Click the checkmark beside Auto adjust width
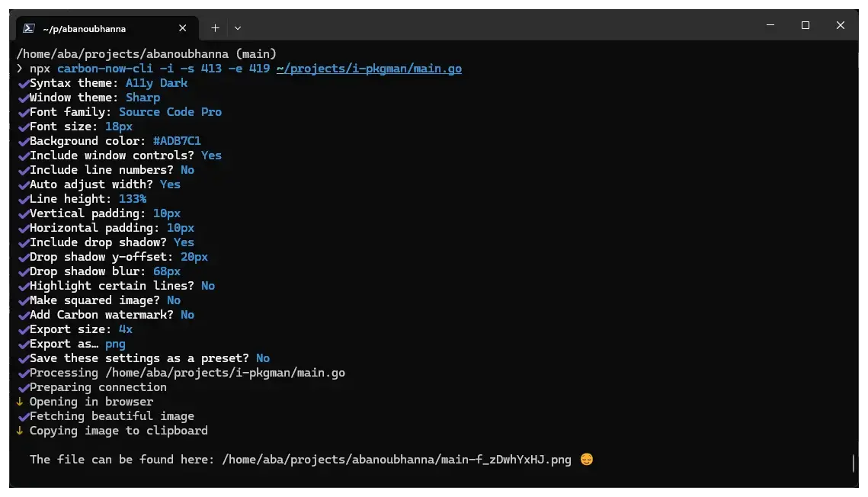 pyautogui.click(x=24, y=184)
